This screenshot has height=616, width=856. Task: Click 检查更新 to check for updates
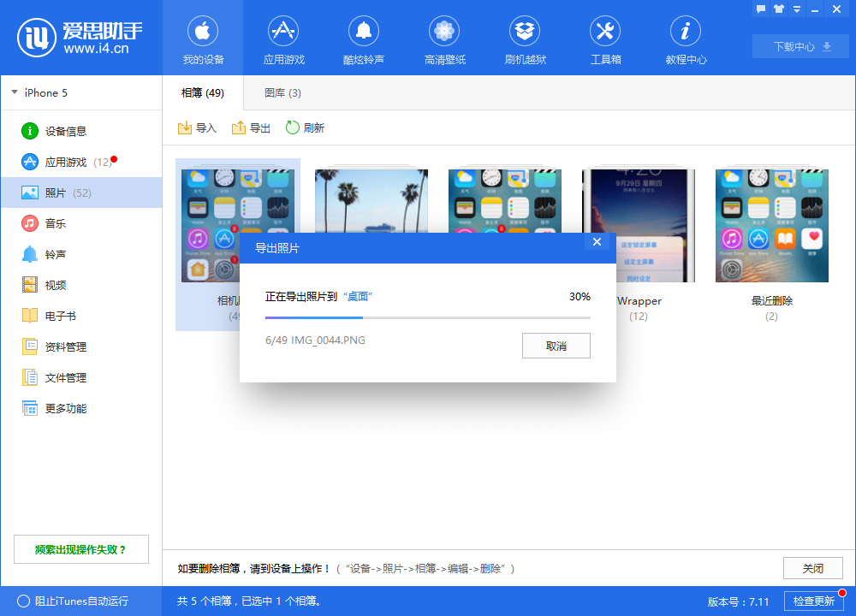click(x=815, y=601)
